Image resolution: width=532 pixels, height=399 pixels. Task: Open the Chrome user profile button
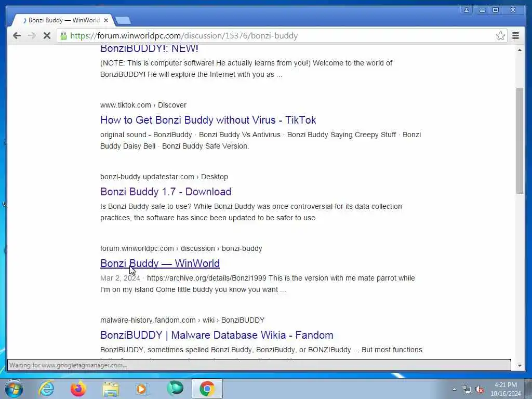[x=467, y=10]
